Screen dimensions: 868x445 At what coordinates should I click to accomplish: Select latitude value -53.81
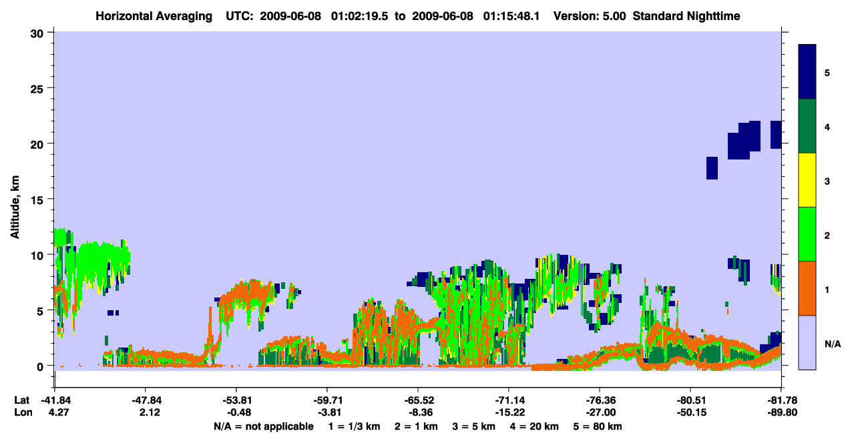[236, 400]
